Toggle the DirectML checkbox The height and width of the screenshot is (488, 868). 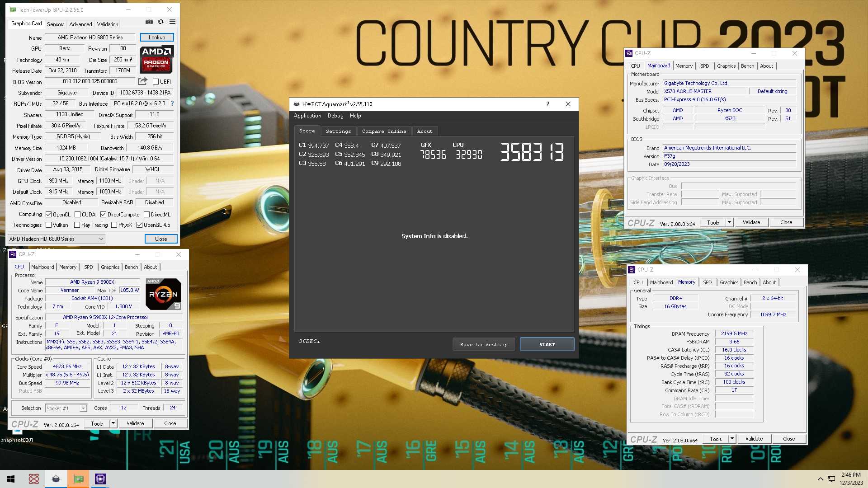coord(146,215)
